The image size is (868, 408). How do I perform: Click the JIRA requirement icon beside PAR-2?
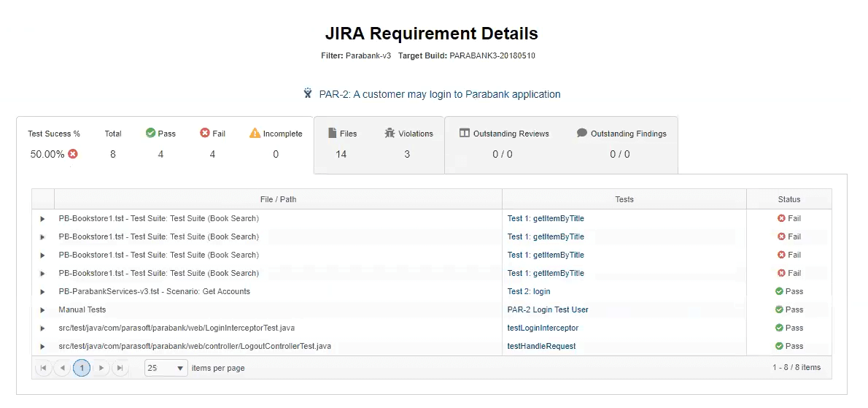coord(308,93)
